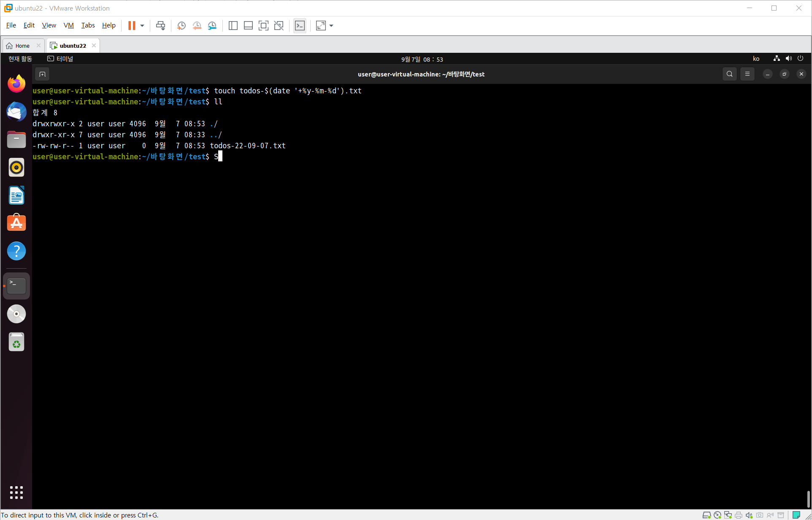Toggle unity mode icon
The image size is (812, 520).
click(279, 26)
